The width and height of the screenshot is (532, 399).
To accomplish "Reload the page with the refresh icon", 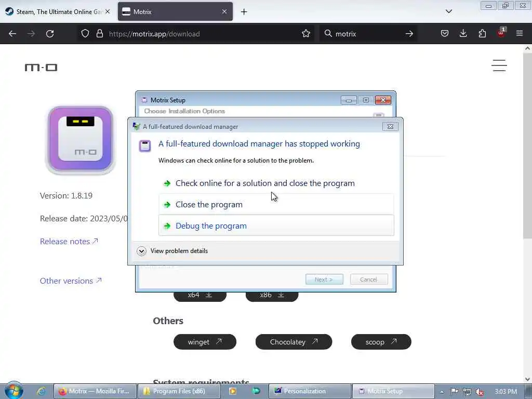I will click(x=50, y=34).
